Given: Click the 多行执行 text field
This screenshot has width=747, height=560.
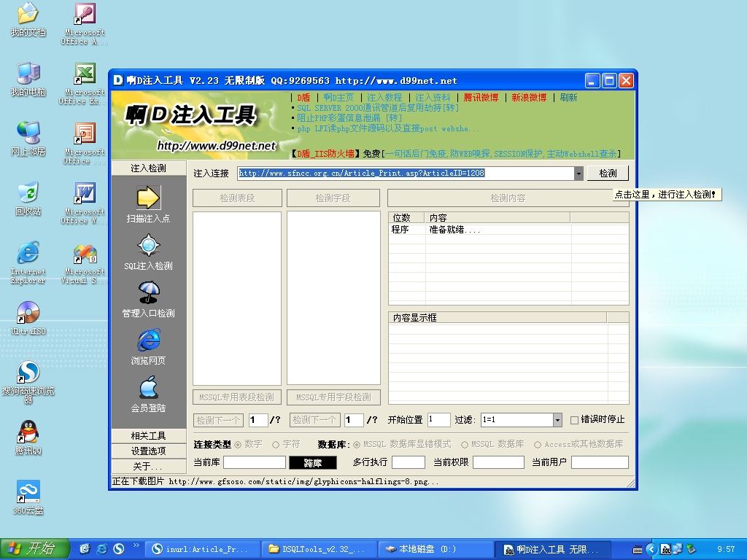Looking at the screenshot, I should [409, 462].
